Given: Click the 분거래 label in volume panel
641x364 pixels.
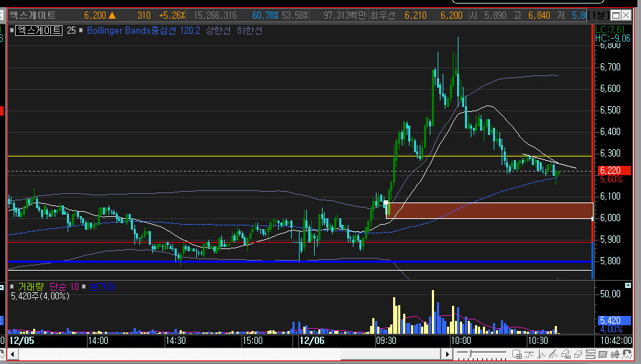Looking at the screenshot, I should tap(102, 286).
